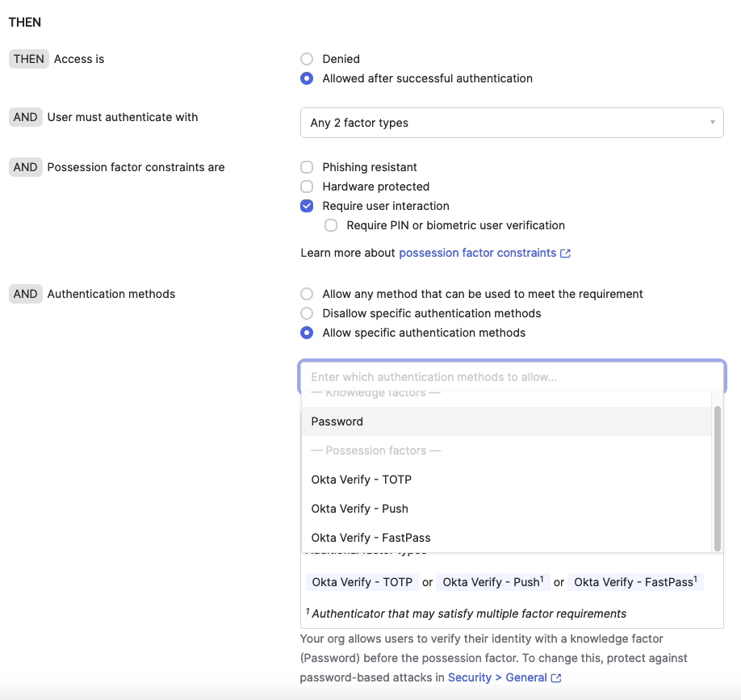Open the possession factor constraints link
This screenshot has height=700, width=741.
tap(479, 253)
